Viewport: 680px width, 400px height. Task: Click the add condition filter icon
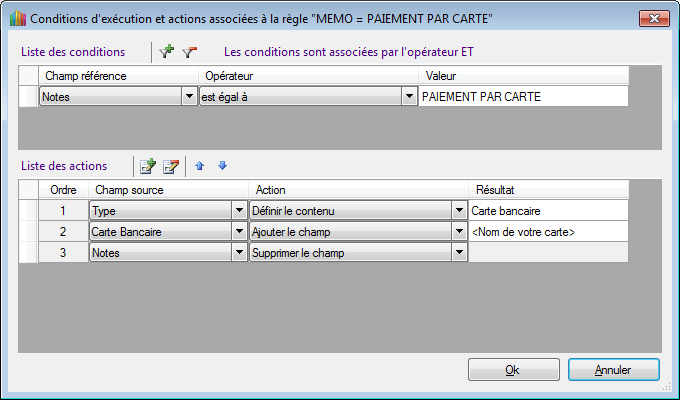[x=167, y=51]
